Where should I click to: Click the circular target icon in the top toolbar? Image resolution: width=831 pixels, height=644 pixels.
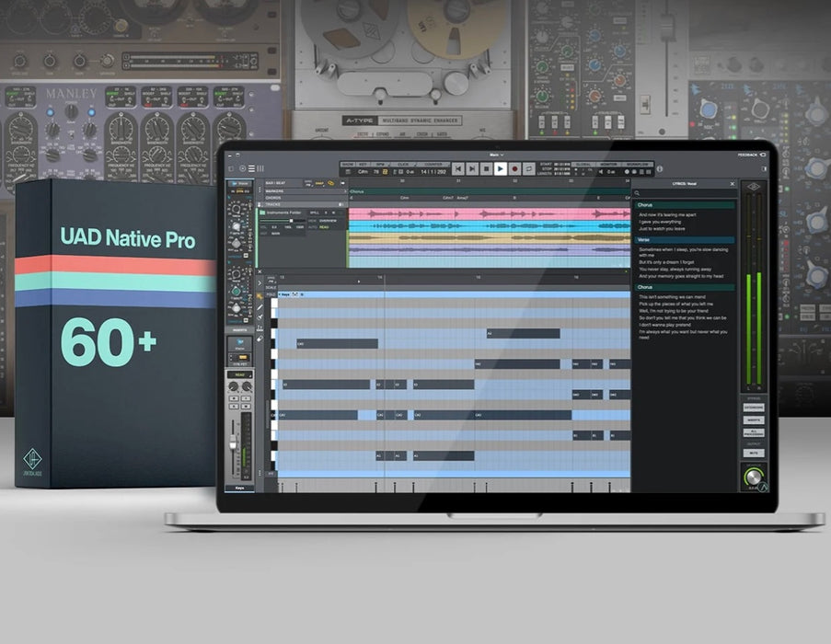point(243,169)
